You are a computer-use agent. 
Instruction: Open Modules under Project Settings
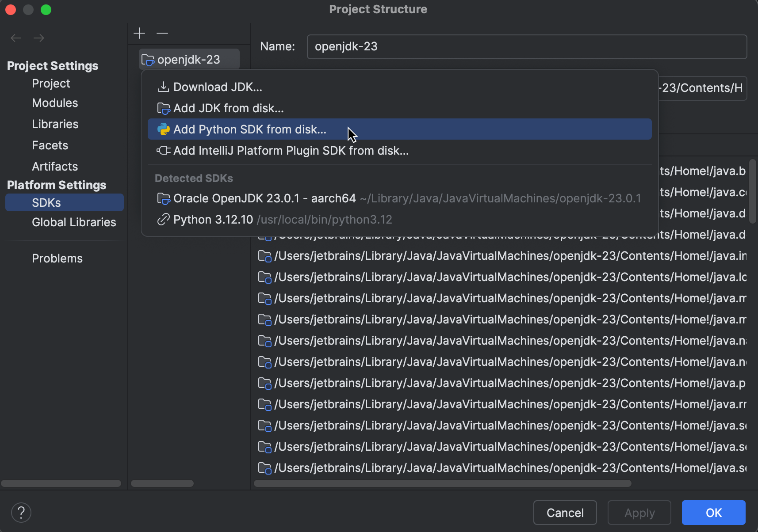55,103
